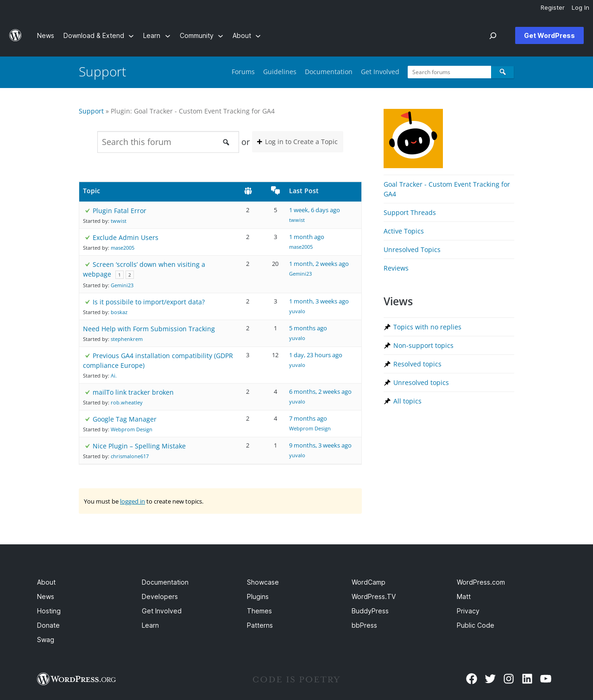This screenshot has height=700, width=593.
Task: Click the Get WordPress button
Action: click(549, 36)
